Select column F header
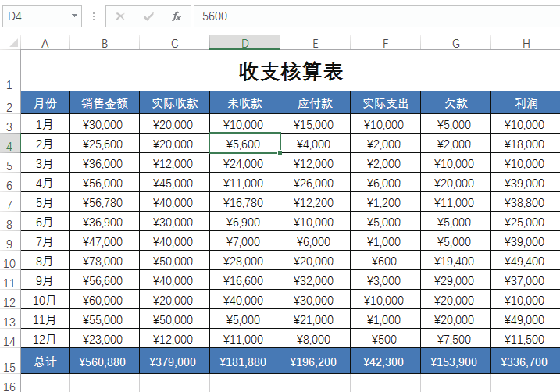 tap(386, 43)
